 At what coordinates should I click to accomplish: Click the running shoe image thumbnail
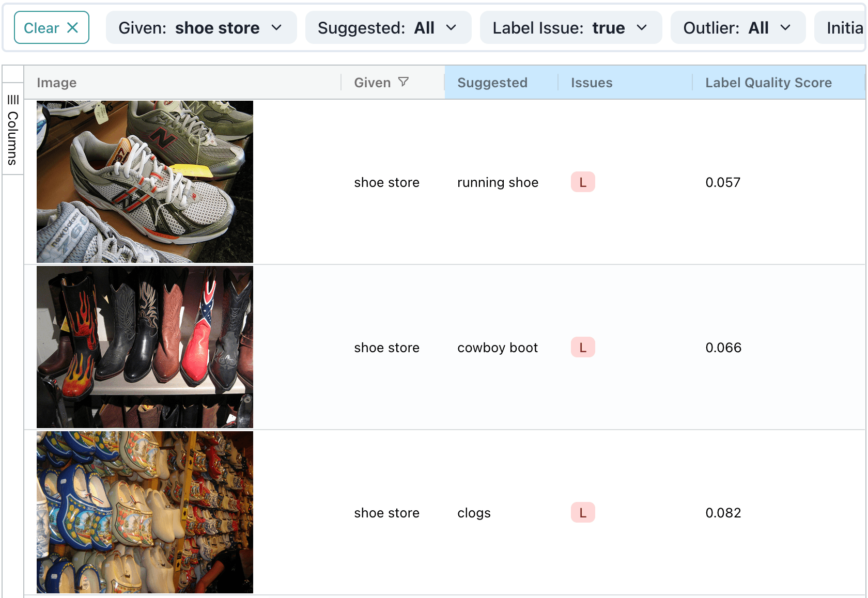pyautogui.click(x=145, y=182)
